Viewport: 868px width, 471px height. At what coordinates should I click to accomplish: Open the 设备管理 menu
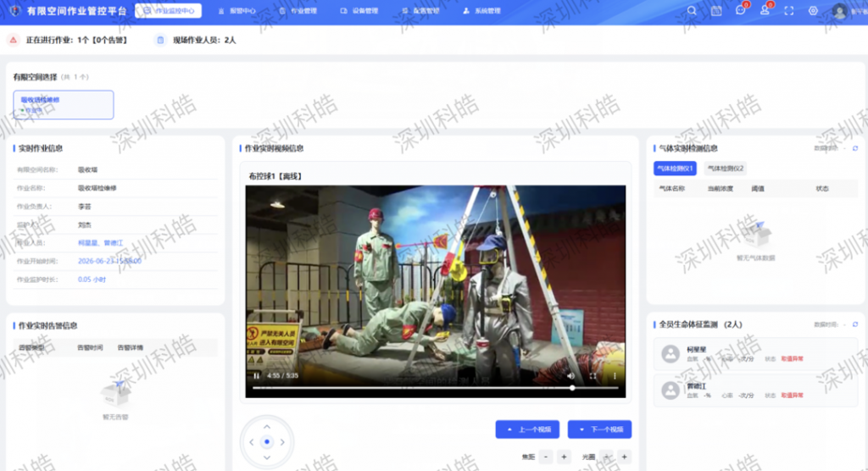359,10
